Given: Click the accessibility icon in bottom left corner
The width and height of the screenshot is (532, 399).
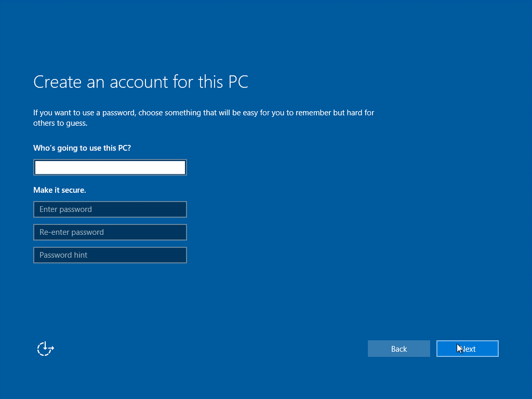Looking at the screenshot, I should point(45,349).
